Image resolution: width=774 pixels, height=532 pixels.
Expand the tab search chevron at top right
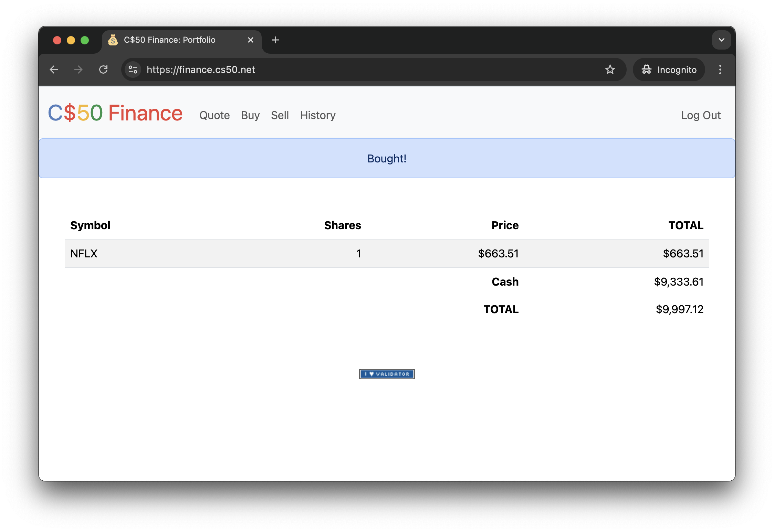[721, 40]
